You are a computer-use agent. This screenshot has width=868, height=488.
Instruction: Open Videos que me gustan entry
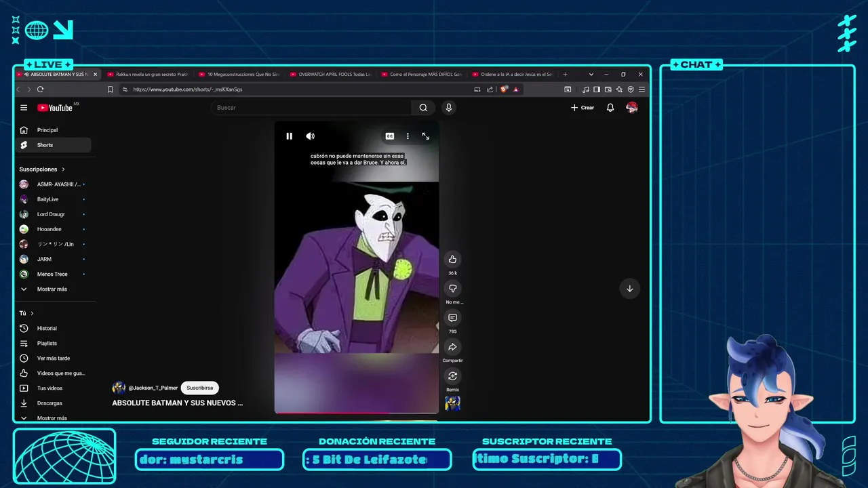click(x=54, y=373)
